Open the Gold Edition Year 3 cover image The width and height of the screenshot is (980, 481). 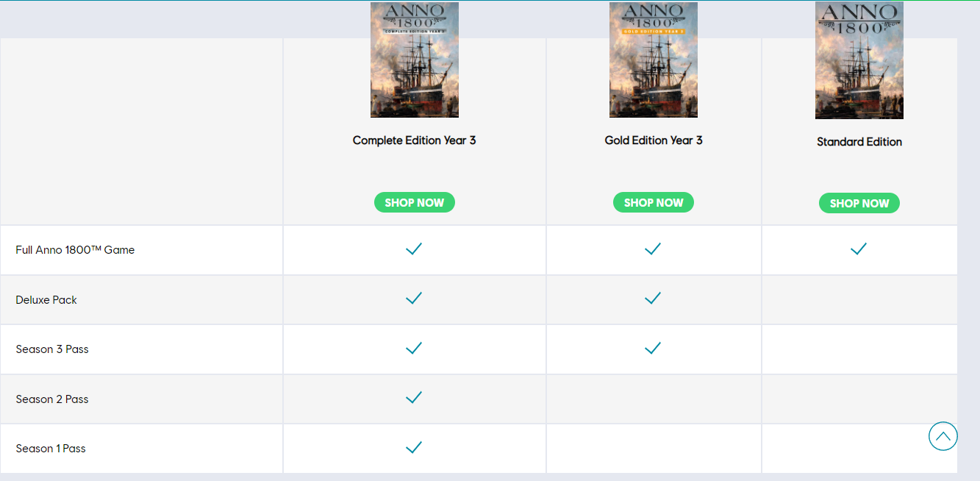pyautogui.click(x=654, y=60)
